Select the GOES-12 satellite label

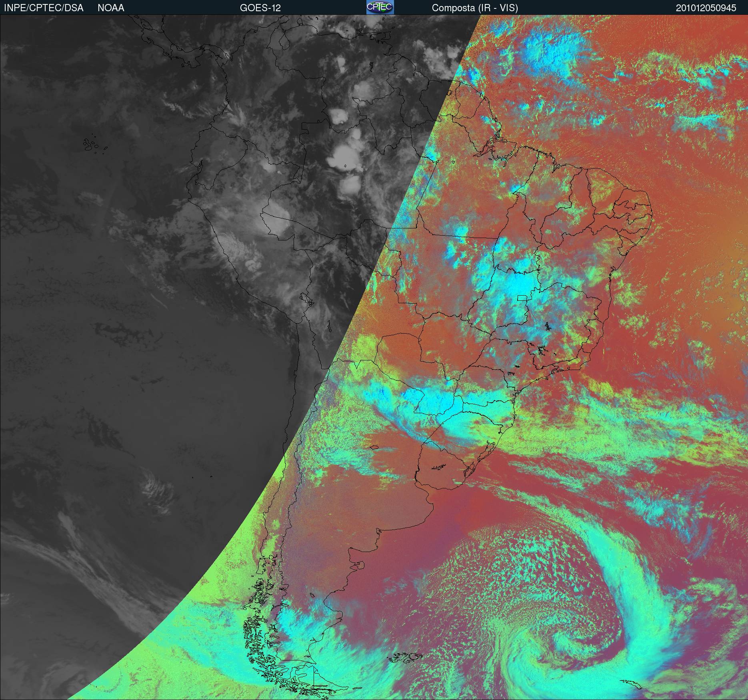(260, 8)
